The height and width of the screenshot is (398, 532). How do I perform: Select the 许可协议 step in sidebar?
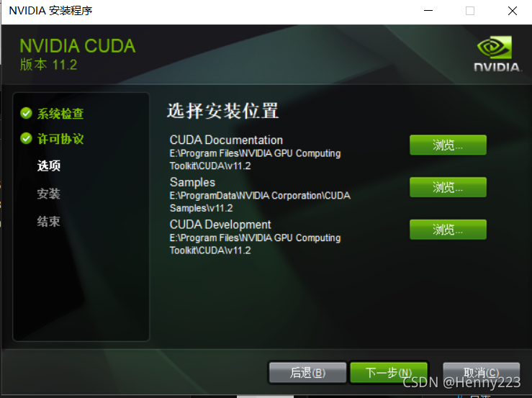60,139
